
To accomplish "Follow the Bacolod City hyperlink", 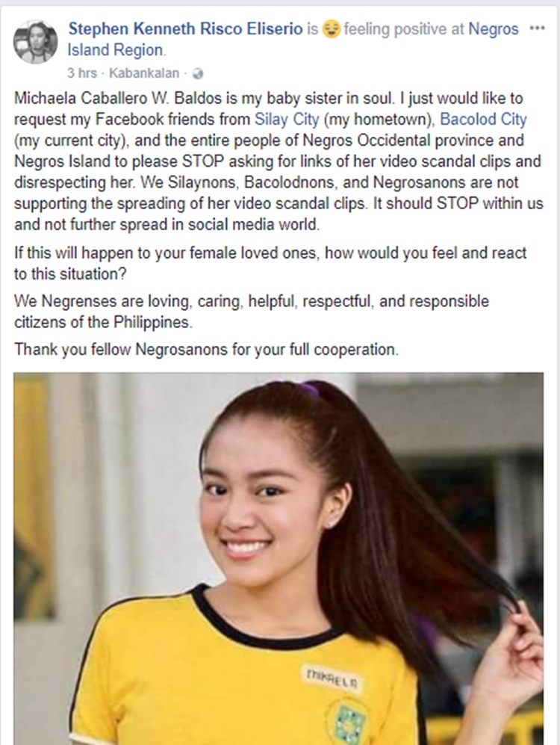I will 483,120.
